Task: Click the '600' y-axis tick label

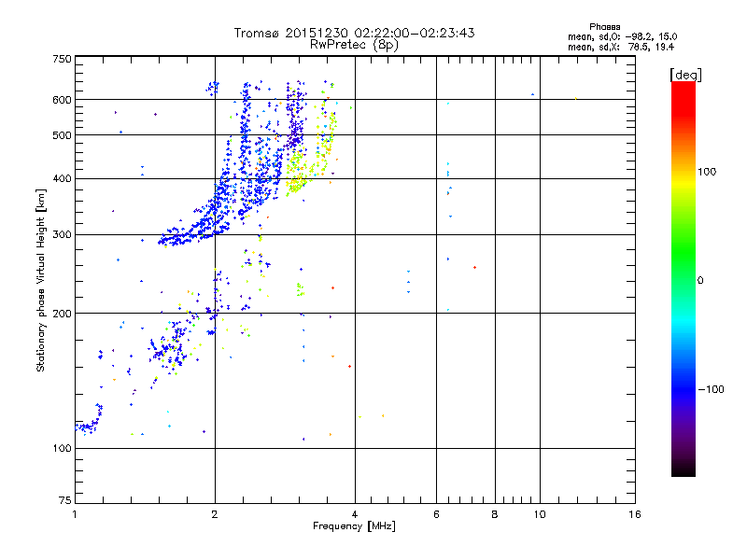Action: click(x=63, y=100)
